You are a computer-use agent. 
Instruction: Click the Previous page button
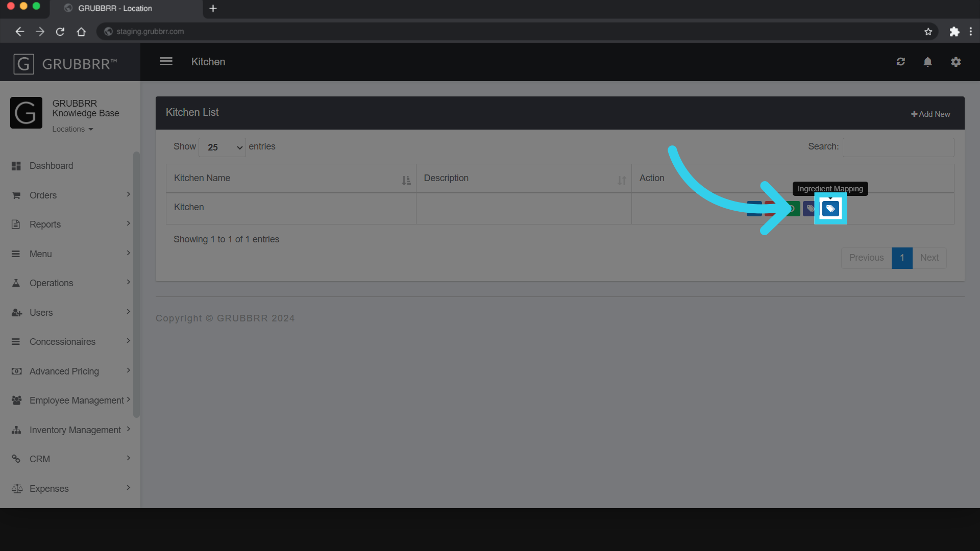coord(866,258)
